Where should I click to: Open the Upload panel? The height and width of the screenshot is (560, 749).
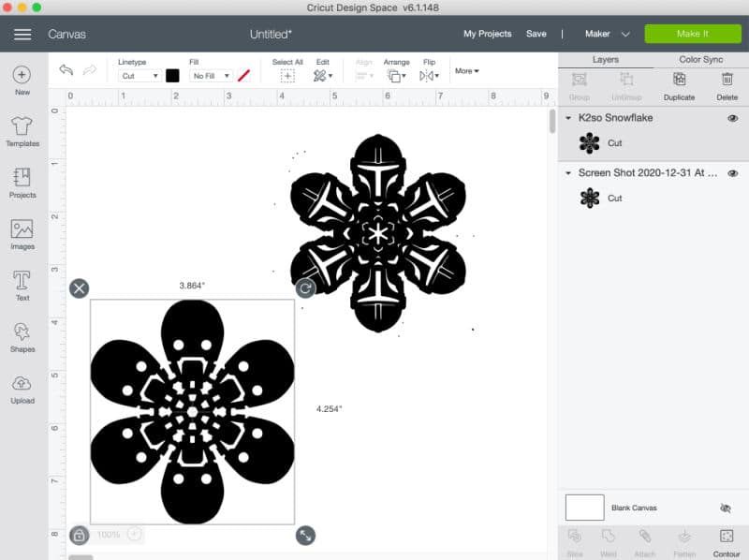coord(22,389)
